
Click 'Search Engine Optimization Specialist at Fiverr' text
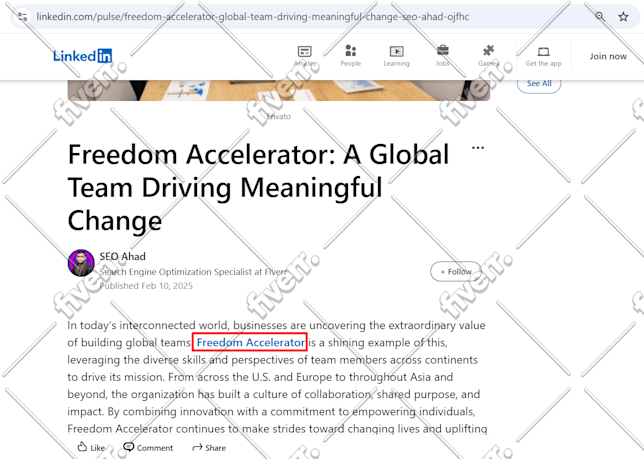click(x=193, y=272)
